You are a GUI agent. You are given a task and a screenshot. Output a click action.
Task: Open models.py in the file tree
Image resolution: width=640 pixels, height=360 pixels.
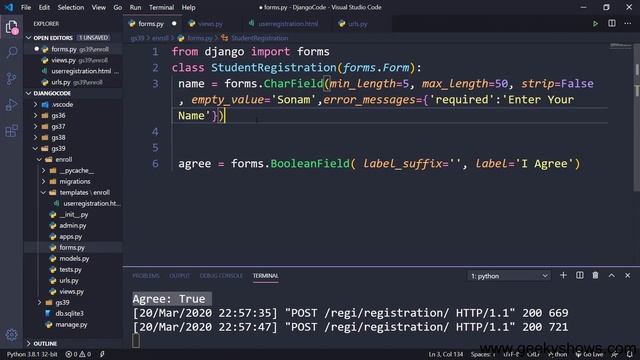(73, 258)
